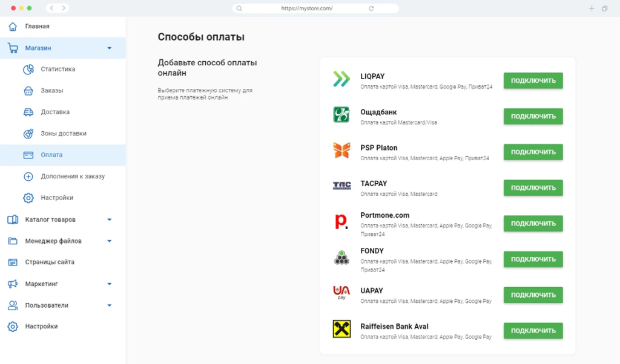The height and width of the screenshot is (364, 620).
Task: Click the LIQPAY logo icon
Action: pyautogui.click(x=341, y=79)
